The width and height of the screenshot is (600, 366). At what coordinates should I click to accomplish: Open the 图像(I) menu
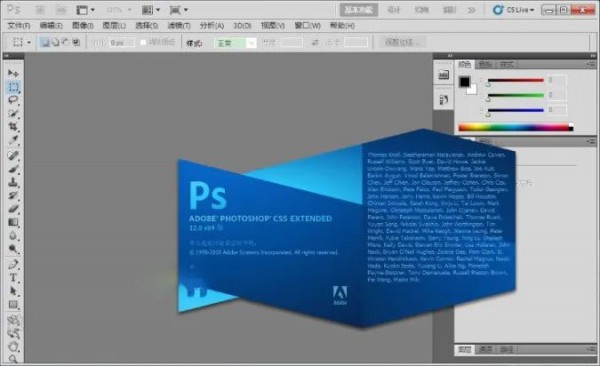[x=83, y=26]
